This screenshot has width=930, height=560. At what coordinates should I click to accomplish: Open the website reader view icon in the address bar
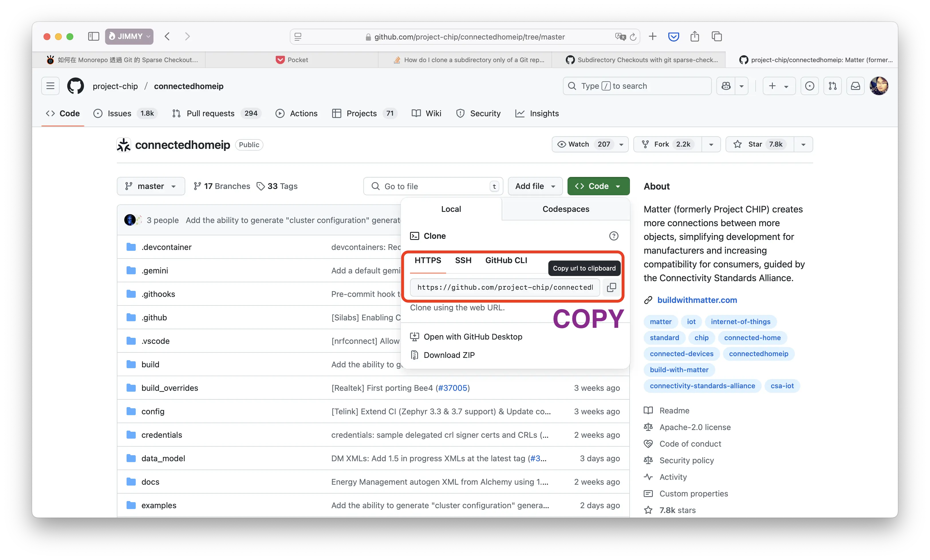(298, 37)
